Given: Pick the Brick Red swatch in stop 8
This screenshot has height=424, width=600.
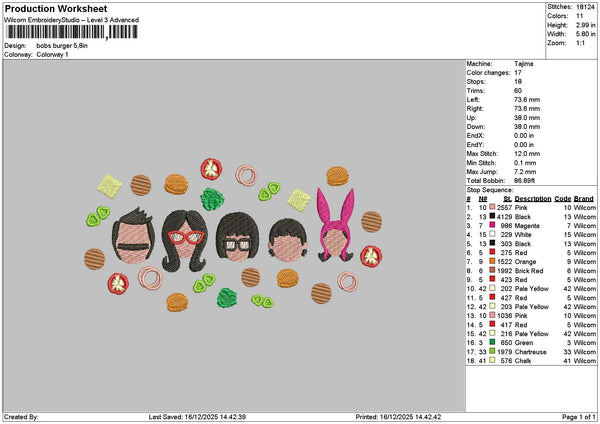Looking at the screenshot, I should click(492, 270).
